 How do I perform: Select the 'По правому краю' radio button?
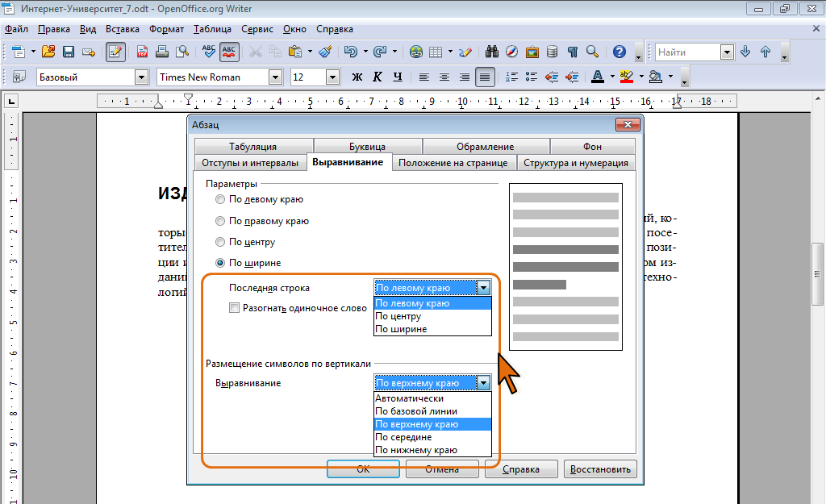(x=220, y=221)
